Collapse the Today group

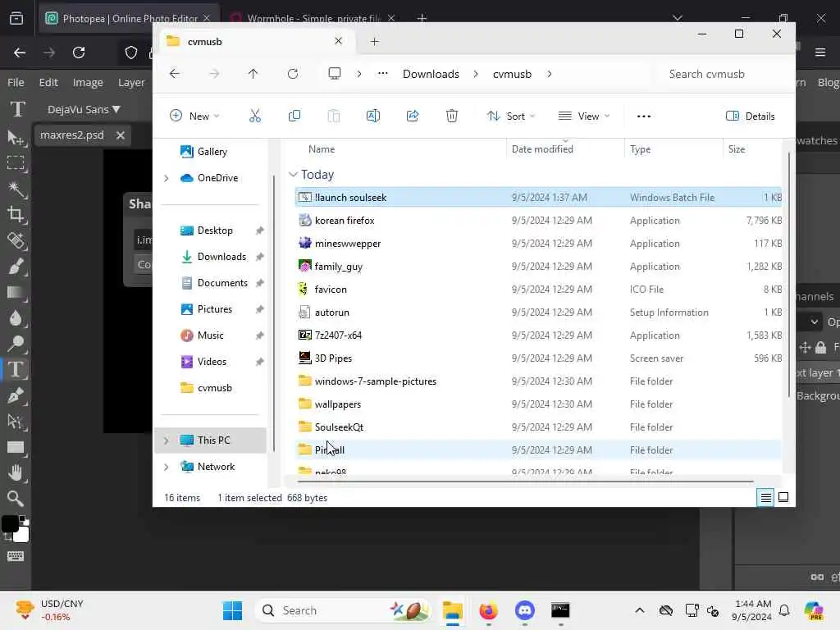(x=293, y=175)
